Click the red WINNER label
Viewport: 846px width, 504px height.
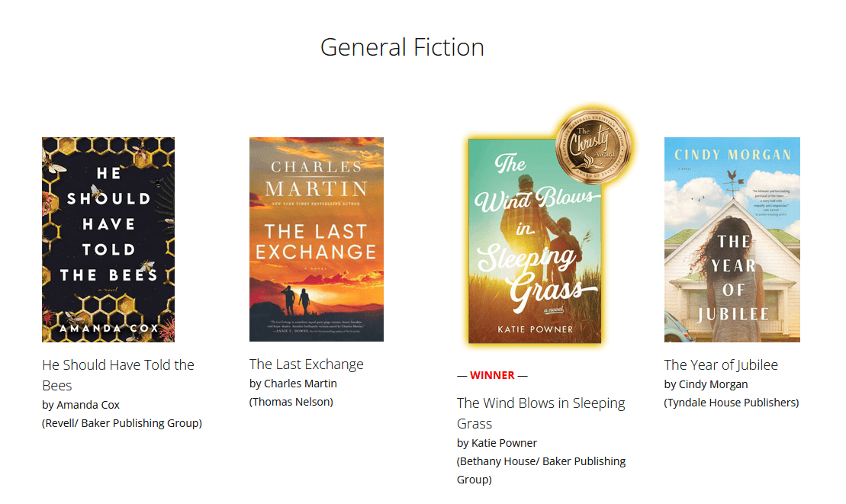pos(492,375)
